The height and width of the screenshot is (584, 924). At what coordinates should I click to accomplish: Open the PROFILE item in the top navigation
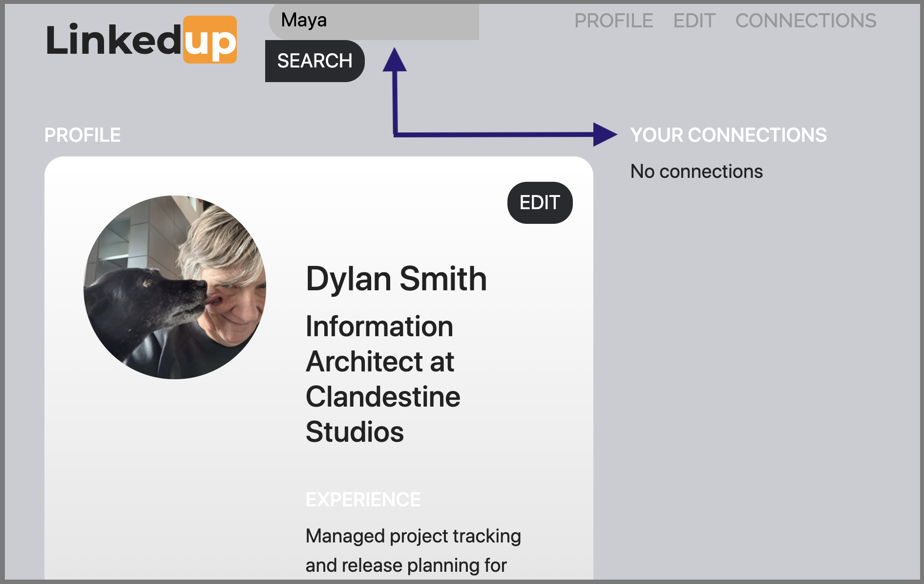point(614,21)
